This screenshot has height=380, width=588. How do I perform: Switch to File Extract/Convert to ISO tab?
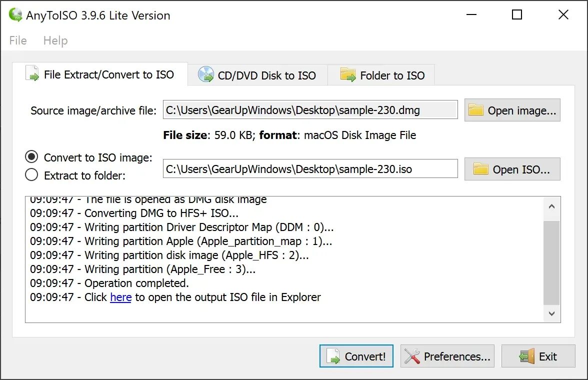[x=100, y=74]
